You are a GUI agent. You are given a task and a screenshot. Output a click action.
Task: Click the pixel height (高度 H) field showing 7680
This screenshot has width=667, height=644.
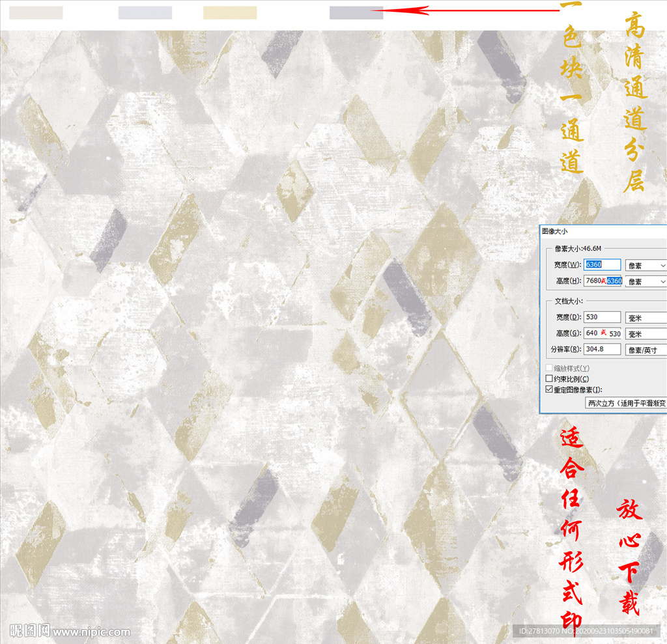tap(603, 281)
